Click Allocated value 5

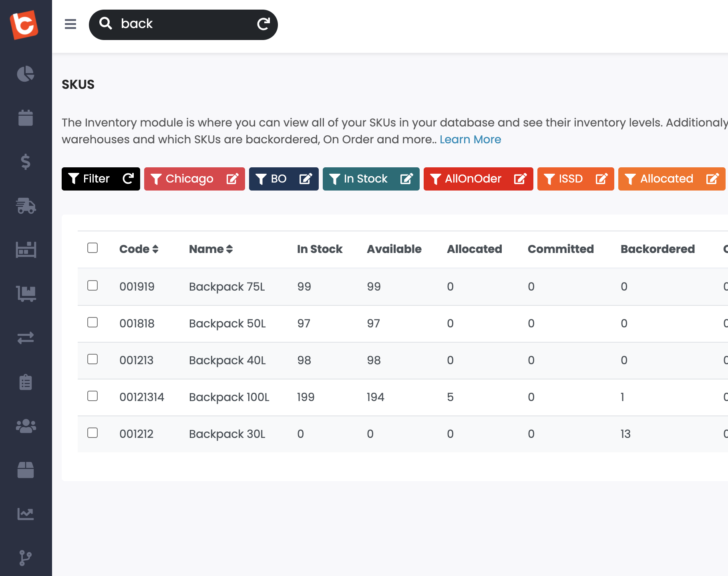pos(450,397)
